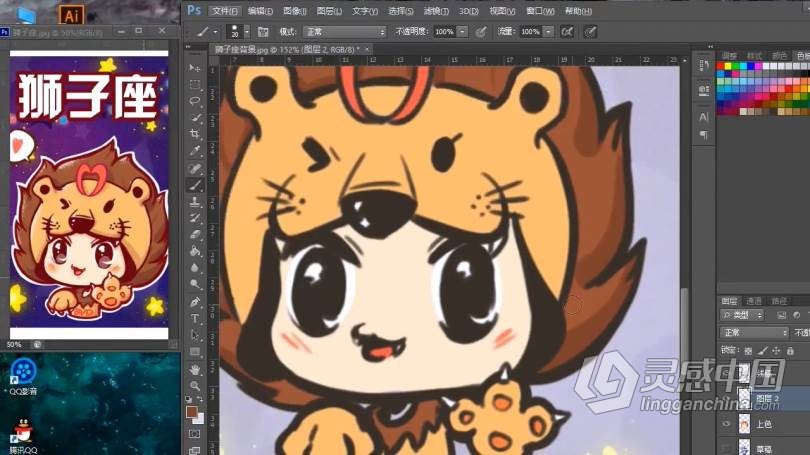The height and width of the screenshot is (455, 810).
Task: Select the Eyedropper tool
Action: coord(195,151)
